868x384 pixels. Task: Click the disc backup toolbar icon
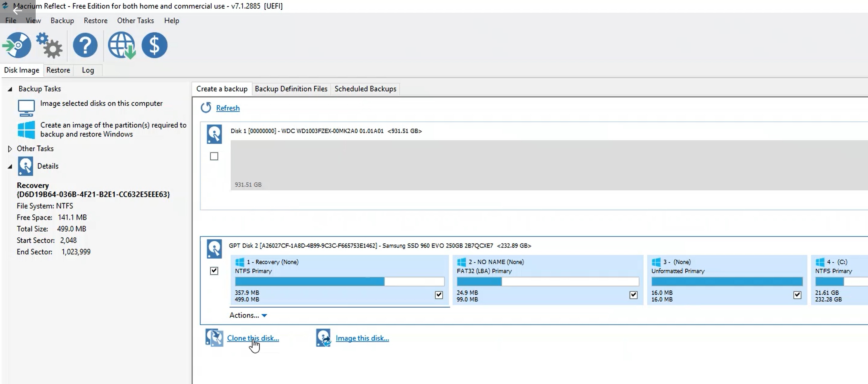point(17,45)
